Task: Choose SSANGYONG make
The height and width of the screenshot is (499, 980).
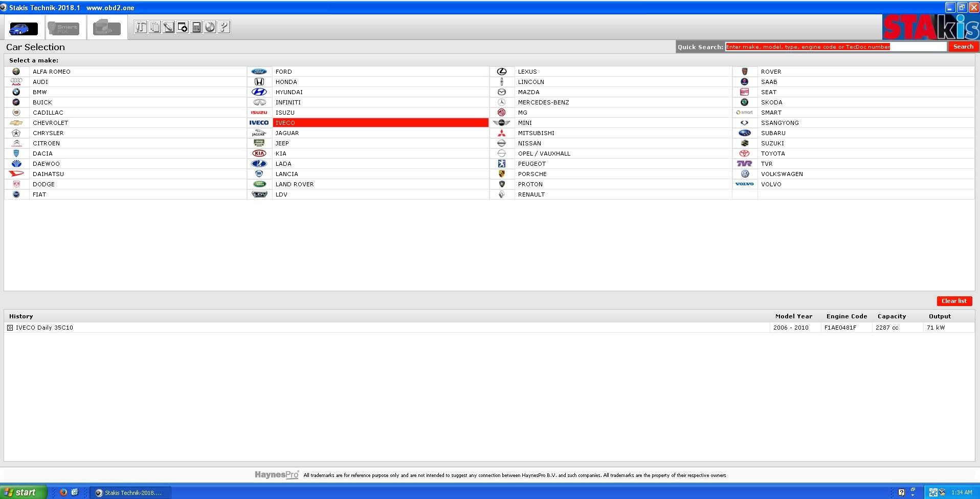Action: point(779,123)
